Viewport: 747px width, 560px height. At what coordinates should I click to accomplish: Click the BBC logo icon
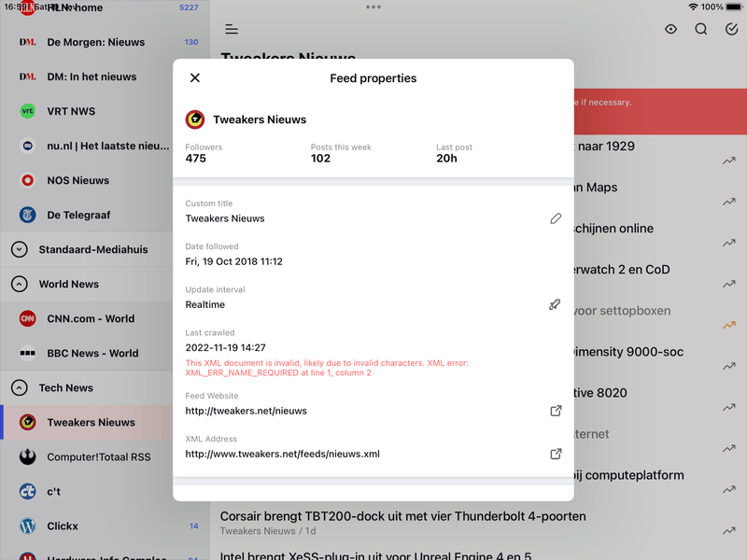pos(28,354)
